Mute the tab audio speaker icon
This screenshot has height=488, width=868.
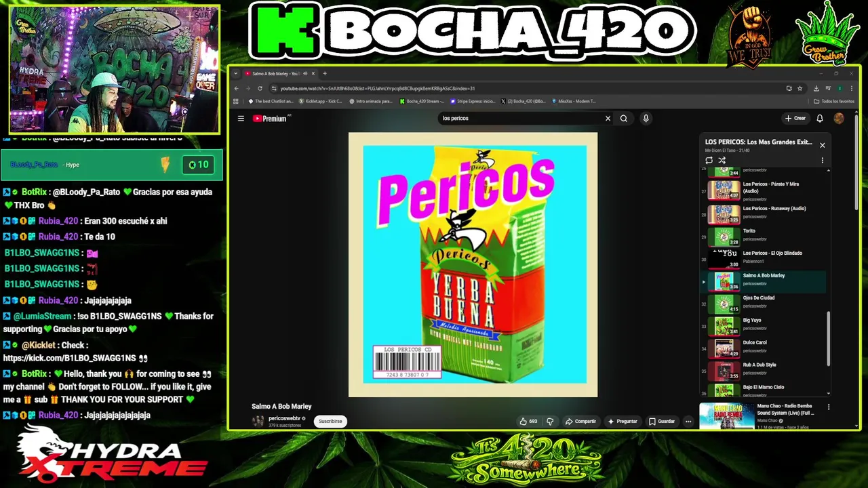tap(305, 73)
